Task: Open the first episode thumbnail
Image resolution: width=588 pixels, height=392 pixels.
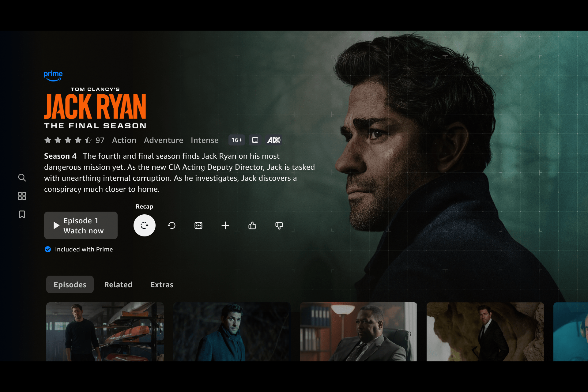Action: coord(105,332)
